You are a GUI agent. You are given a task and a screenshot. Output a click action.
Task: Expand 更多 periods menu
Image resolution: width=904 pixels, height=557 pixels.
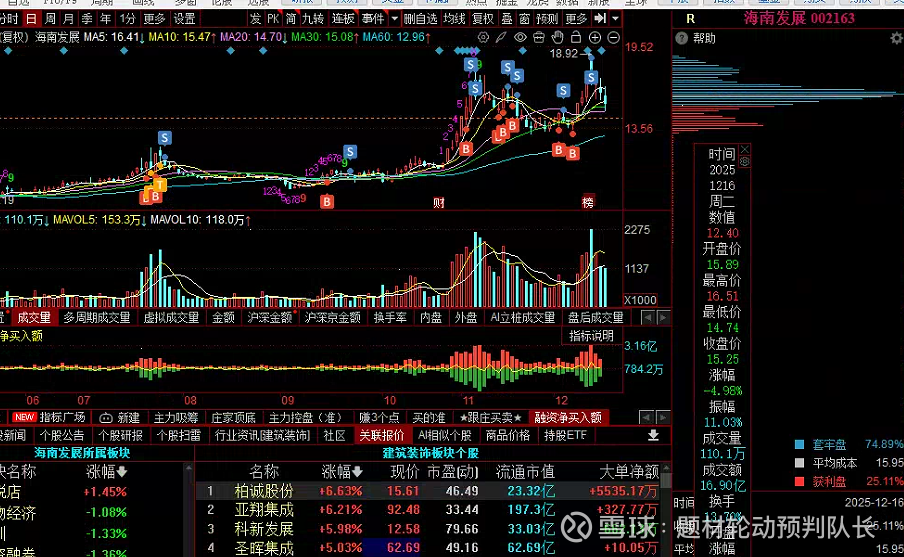coord(154,18)
